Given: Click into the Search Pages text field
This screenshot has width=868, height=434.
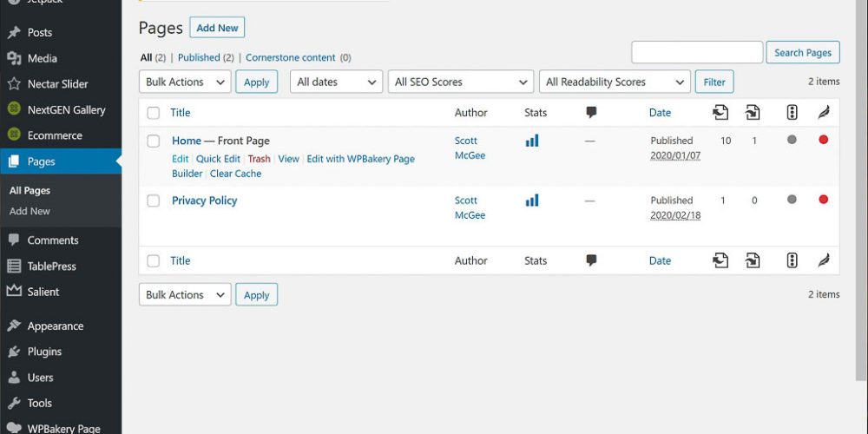Looking at the screenshot, I should point(696,52).
